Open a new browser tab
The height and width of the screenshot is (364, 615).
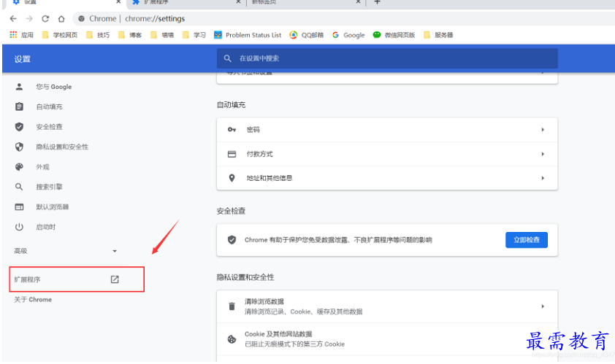[377, 2]
